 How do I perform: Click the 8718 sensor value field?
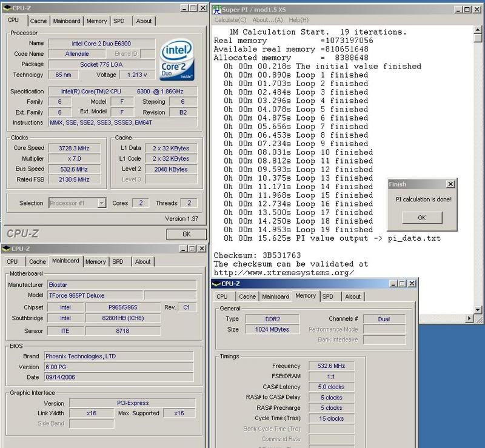coord(123,331)
